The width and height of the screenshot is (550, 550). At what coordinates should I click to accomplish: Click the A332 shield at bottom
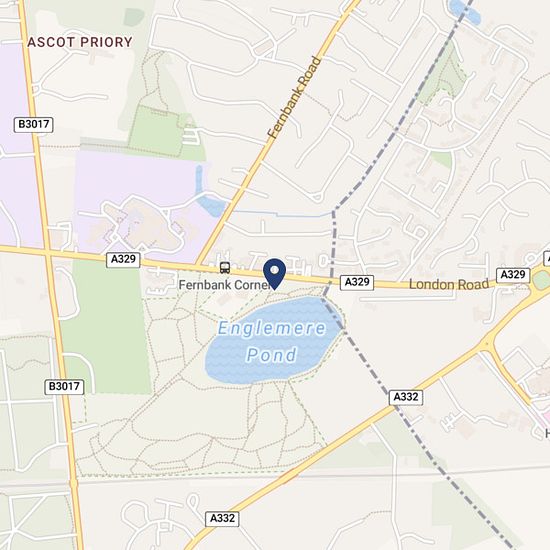click(x=222, y=519)
